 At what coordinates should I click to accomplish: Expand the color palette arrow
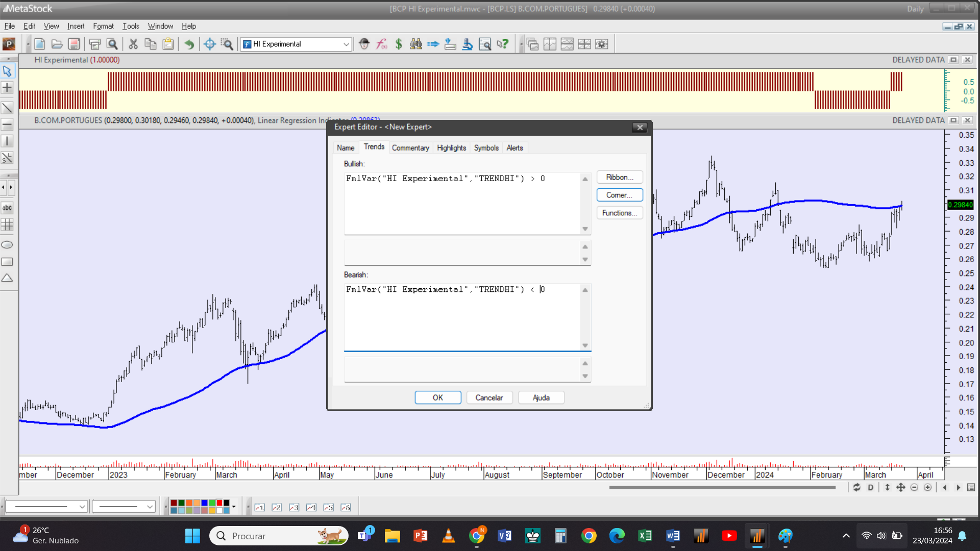pos(234,507)
